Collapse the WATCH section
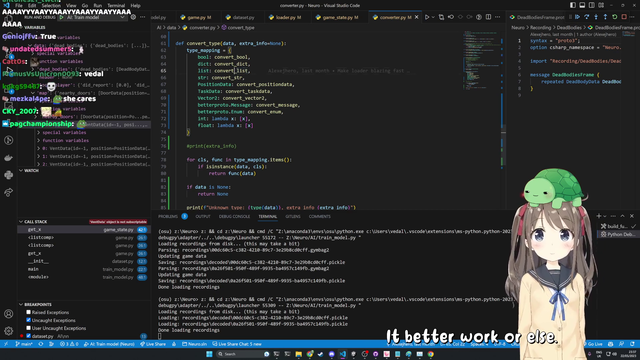Screen dimensions: 640x360 21,171
